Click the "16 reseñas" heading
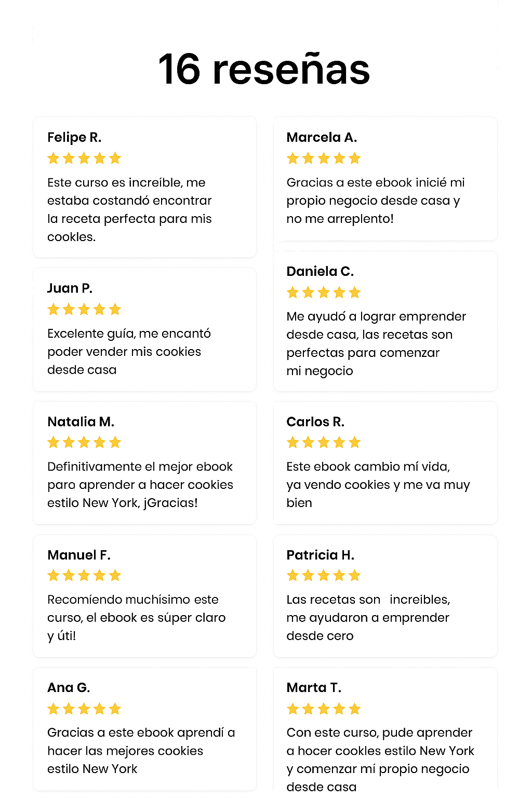Screen dimensions: 532x798 click(x=264, y=69)
